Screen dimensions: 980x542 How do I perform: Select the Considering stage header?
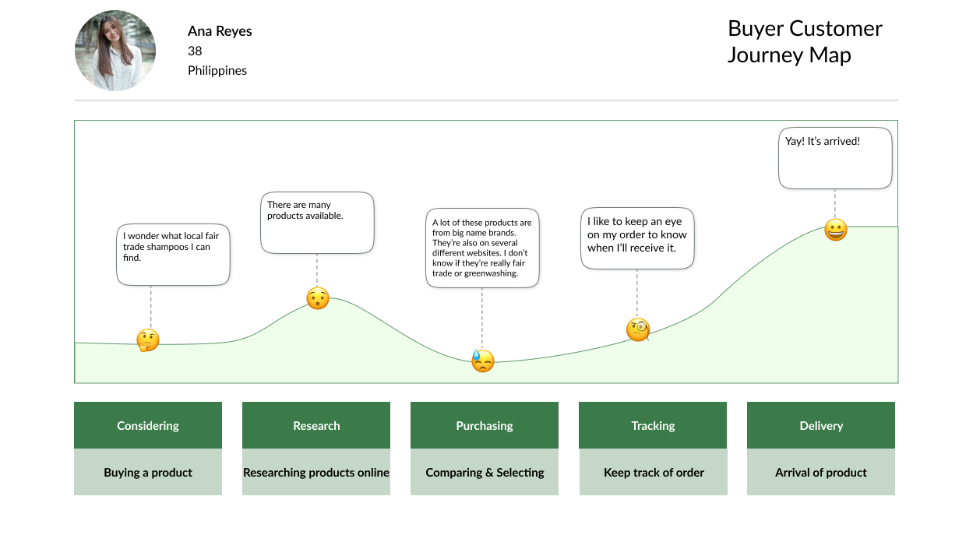click(x=148, y=425)
